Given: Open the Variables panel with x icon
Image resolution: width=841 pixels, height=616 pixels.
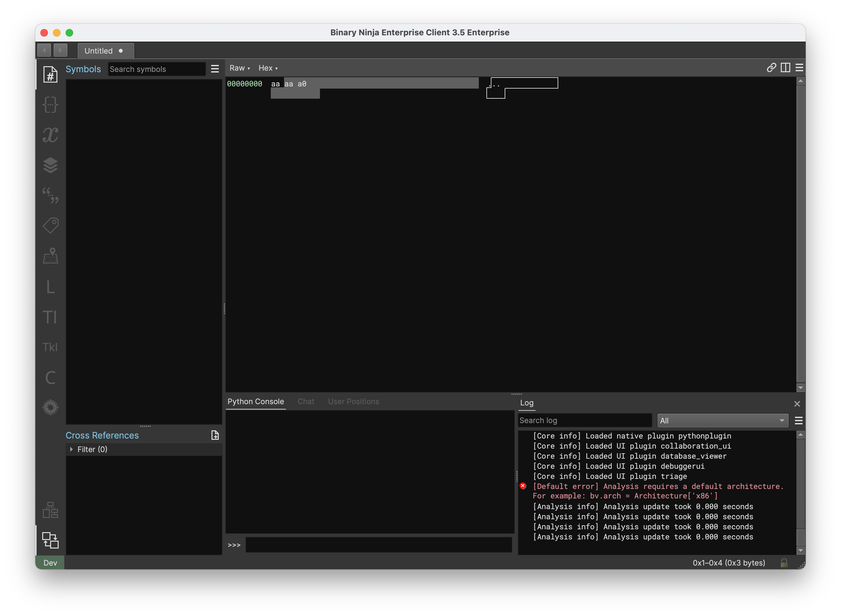Looking at the screenshot, I should pos(50,135).
